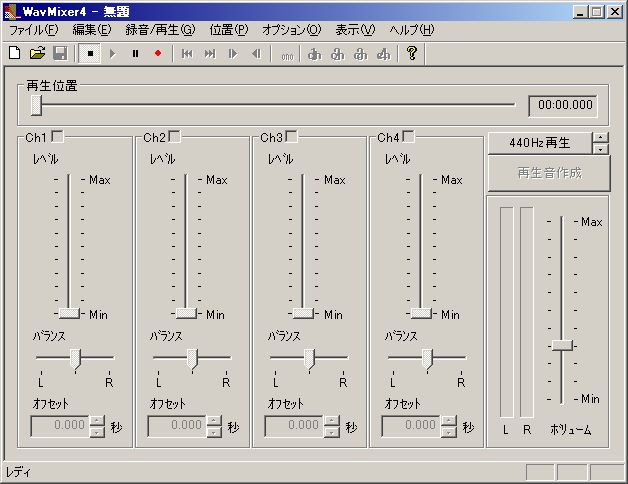The width and height of the screenshot is (628, 484).
Task: Open a file using the folder icon
Action: (37, 53)
